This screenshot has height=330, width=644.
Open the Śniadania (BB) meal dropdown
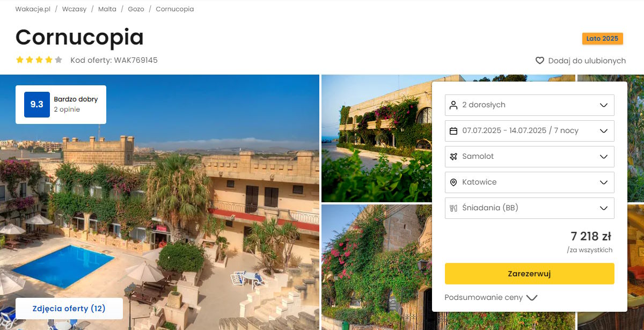[x=530, y=208]
